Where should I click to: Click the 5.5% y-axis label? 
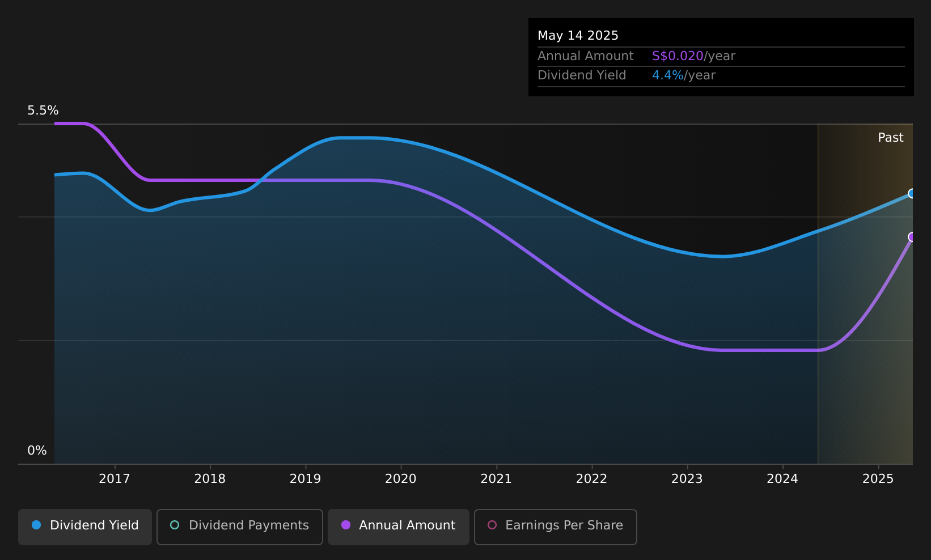(43, 111)
